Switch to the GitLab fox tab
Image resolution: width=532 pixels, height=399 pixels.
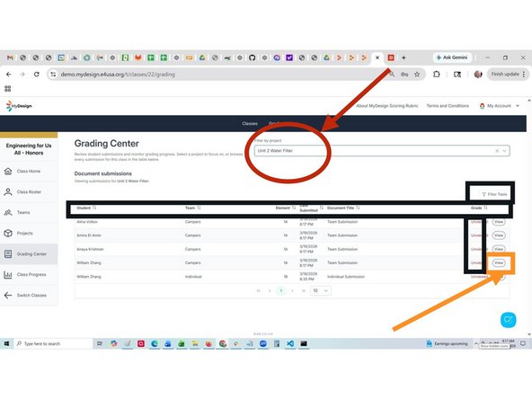coord(137,58)
